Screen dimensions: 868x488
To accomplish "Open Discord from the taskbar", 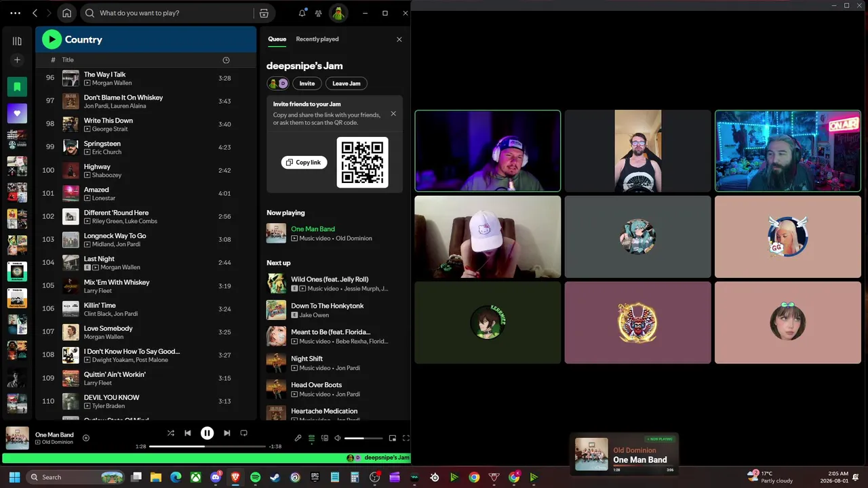I will pos(216,477).
